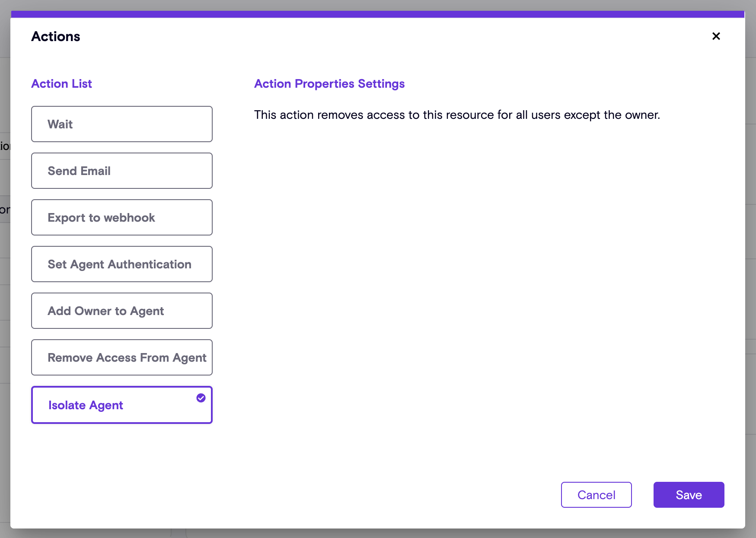Click the action description sentence

point(456,115)
